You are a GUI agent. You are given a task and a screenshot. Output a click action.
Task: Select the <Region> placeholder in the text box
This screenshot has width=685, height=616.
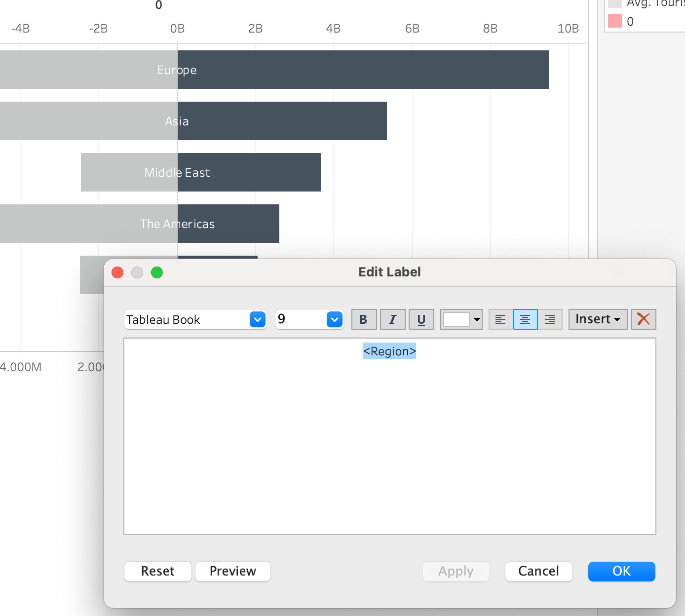click(x=389, y=351)
